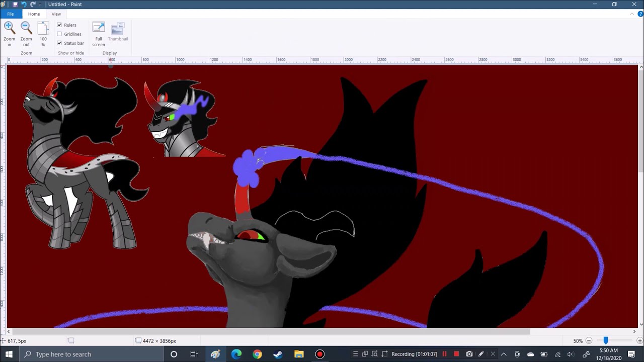Take a screenshot with camera icon
The width and height of the screenshot is (644, 362).
pyautogui.click(x=469, y=354)
